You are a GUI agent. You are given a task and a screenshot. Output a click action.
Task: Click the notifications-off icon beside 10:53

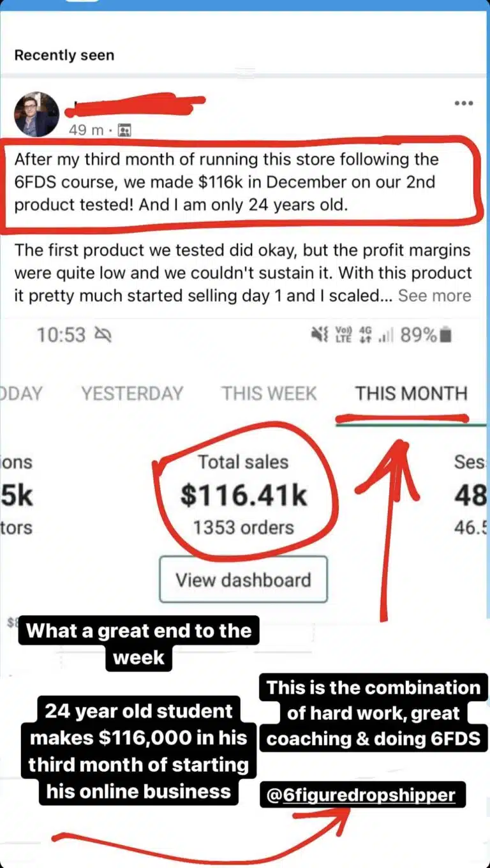tap(102, 335)
